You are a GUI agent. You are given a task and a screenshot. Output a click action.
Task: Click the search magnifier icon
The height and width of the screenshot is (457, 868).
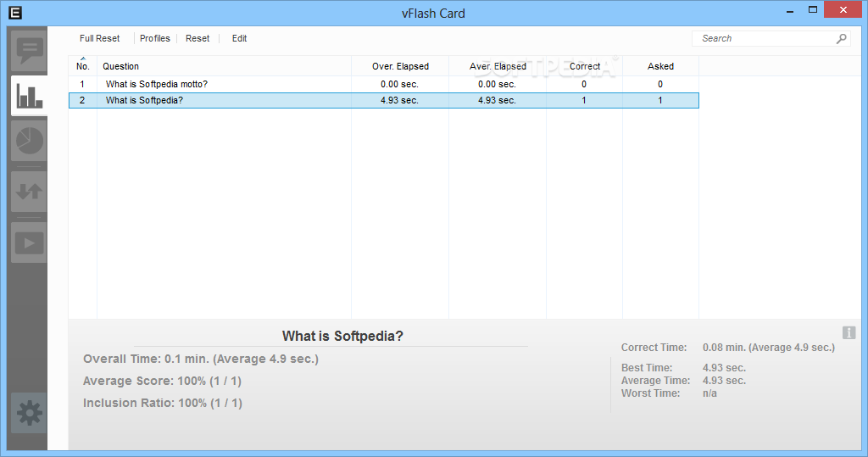click(x=841, y=38)
